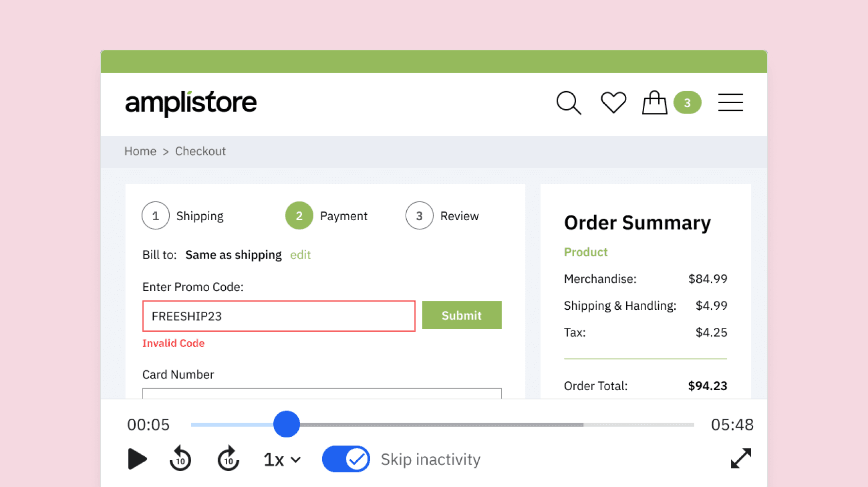Screen dimensions: 868x487
Task: Expand the replay player to fullscreen
Action: click(x=740, y=458)
